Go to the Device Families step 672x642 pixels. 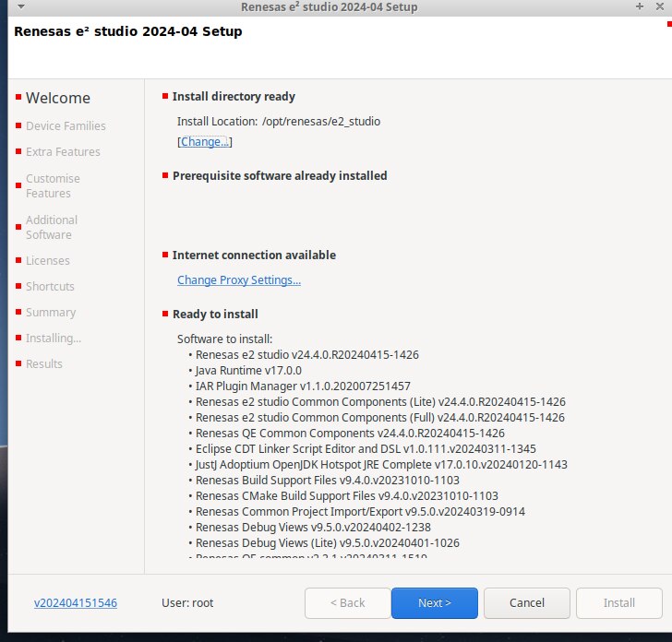point(66,125)
